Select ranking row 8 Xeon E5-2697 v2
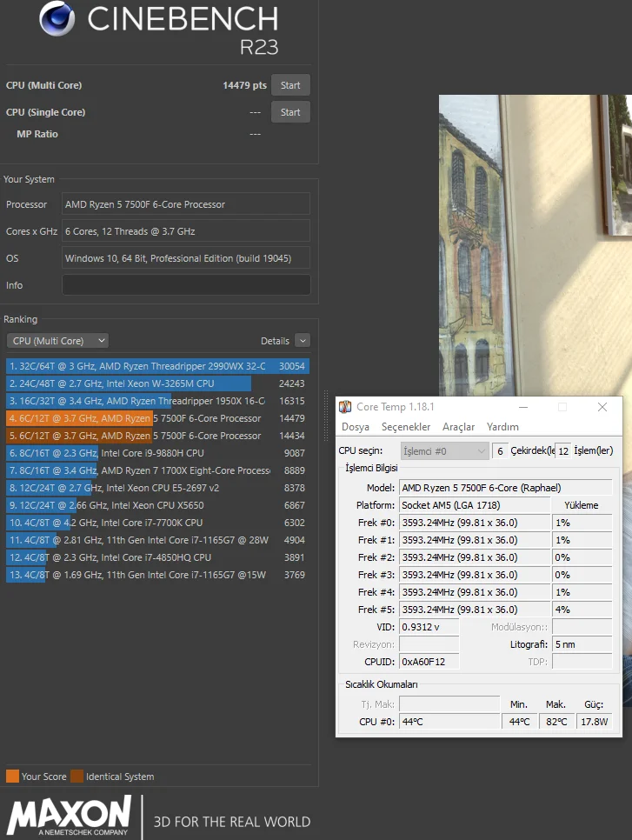632x840 pixels. tap(157, 488)
